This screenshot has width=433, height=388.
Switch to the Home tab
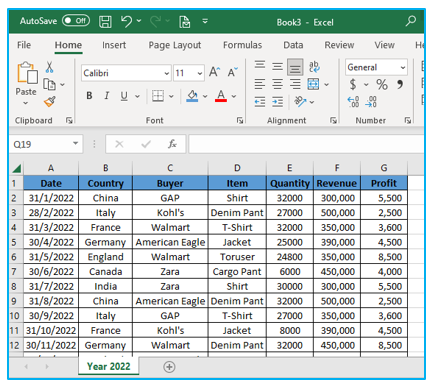68,45
